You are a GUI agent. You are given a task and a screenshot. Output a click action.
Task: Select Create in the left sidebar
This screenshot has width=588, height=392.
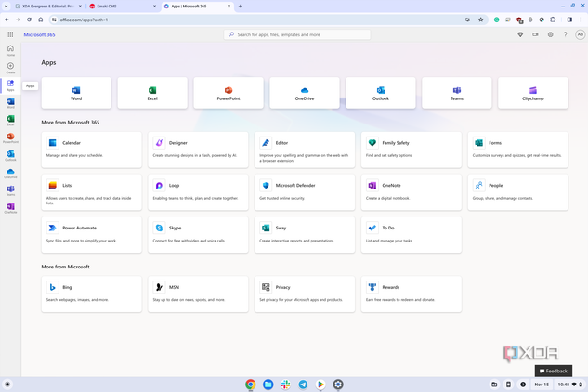[10, 68]
